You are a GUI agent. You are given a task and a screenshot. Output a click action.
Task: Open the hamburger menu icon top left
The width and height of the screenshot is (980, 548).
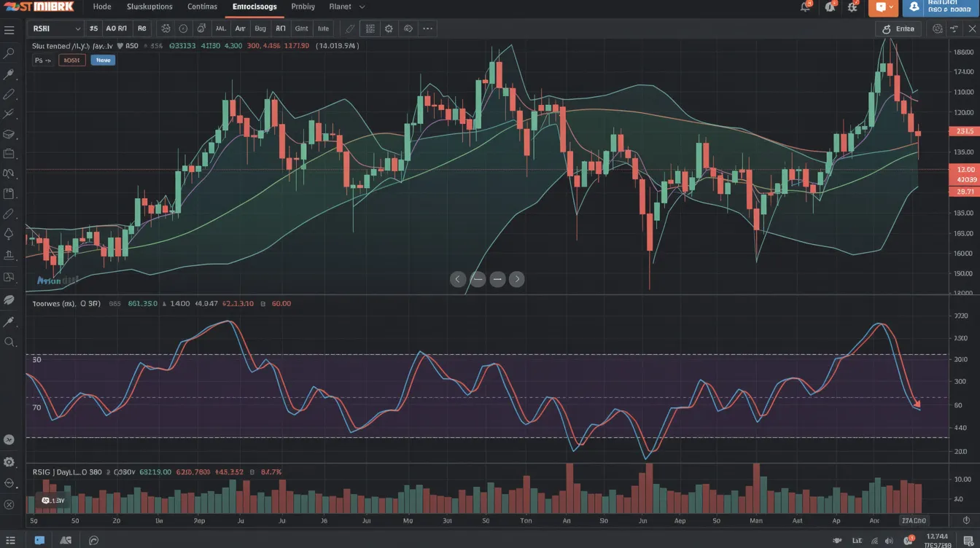click(x=9, y=30)
